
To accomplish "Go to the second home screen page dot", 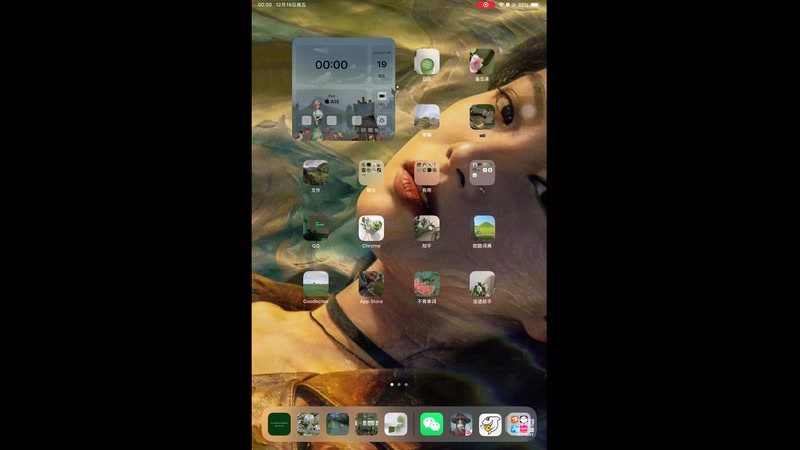I will tap(399, 384).
